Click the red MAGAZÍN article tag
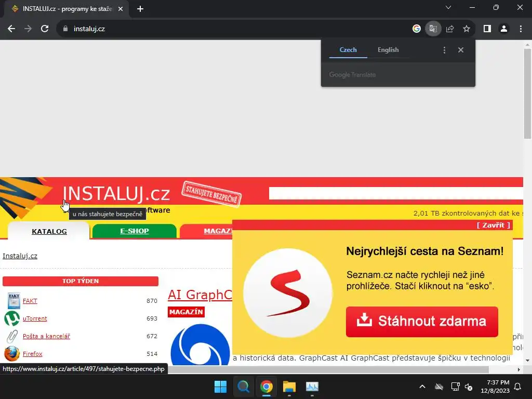The image size is (532, 399). tap(186, 312)
